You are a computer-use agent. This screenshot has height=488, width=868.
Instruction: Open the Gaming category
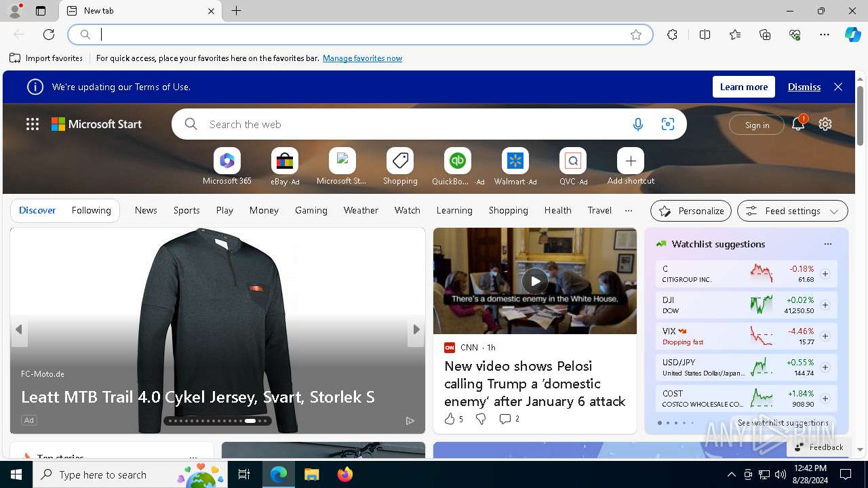click(x=311, y=211)
